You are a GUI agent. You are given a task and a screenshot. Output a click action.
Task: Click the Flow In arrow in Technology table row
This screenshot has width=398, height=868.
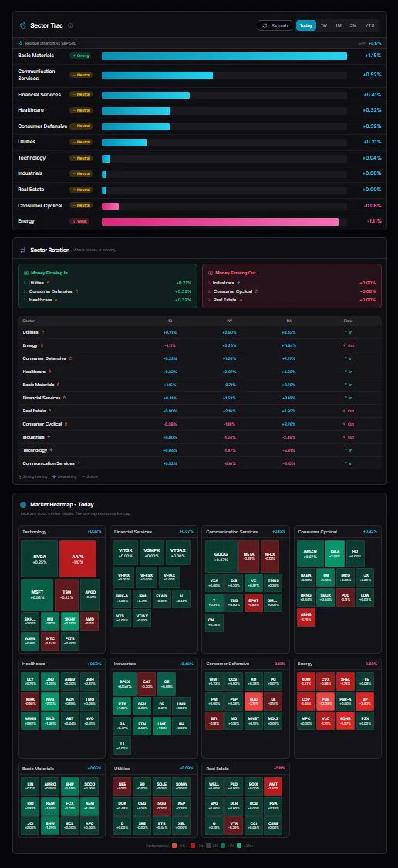point(346,450)
